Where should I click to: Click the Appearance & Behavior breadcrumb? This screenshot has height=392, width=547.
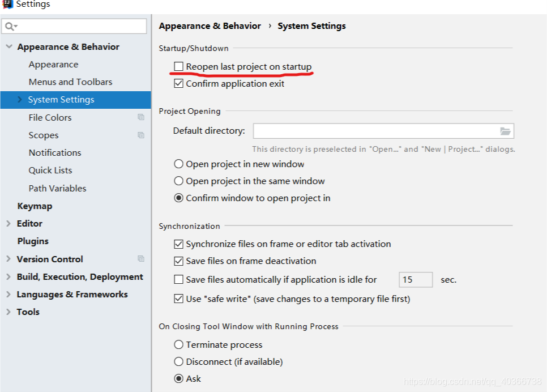210,26
